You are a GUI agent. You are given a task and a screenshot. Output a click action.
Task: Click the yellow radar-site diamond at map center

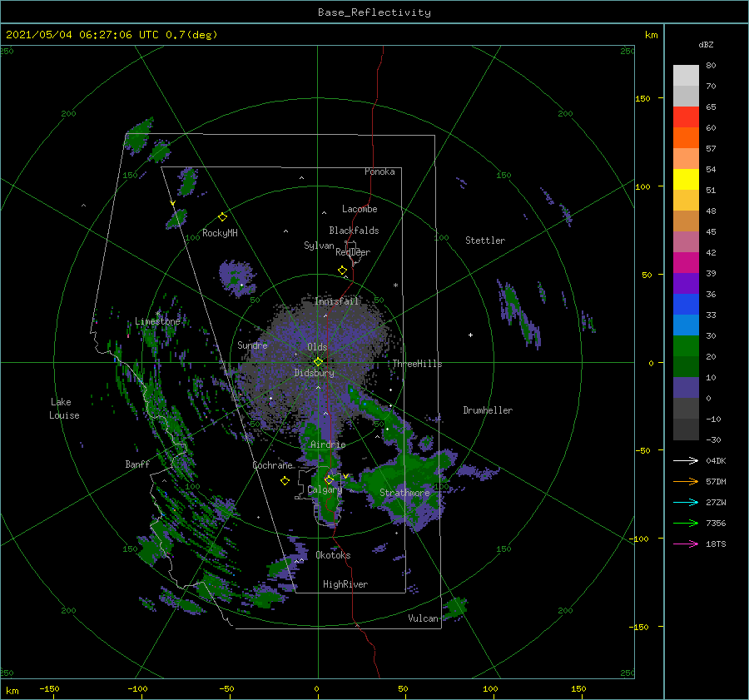pos(318,362)
